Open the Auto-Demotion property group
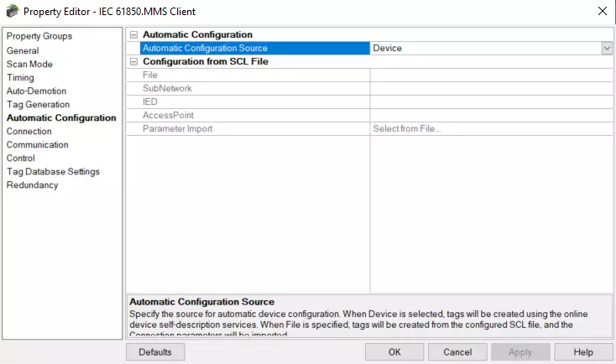 37,91
